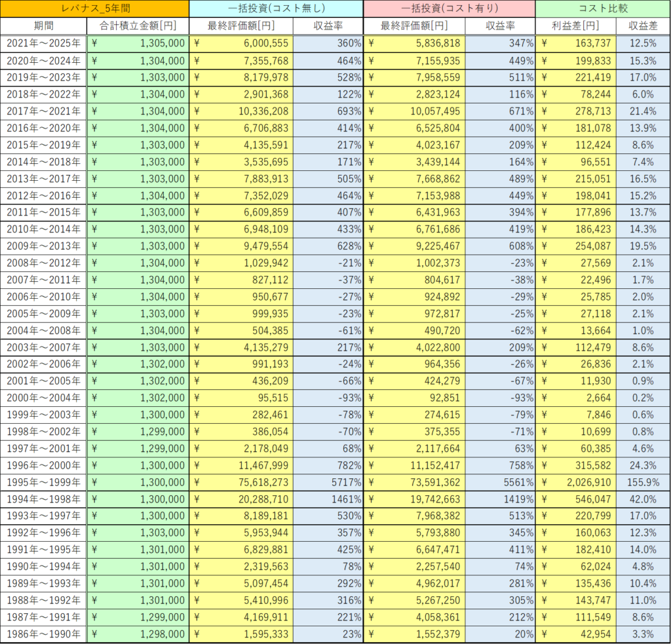Click the 一括投資(コスト有り) pink header
Image resolution: width=671 pixels, height=644 pixels.
coord(450,9)
